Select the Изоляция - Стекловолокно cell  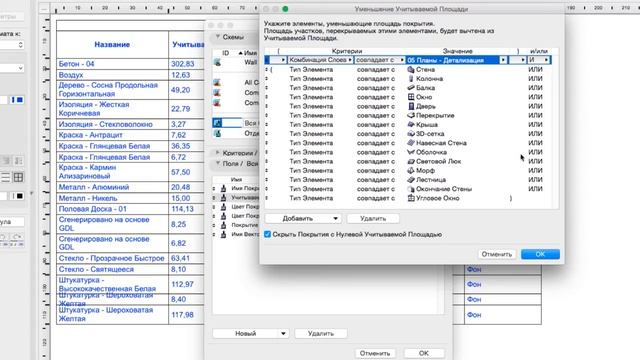tap(112, 124)
